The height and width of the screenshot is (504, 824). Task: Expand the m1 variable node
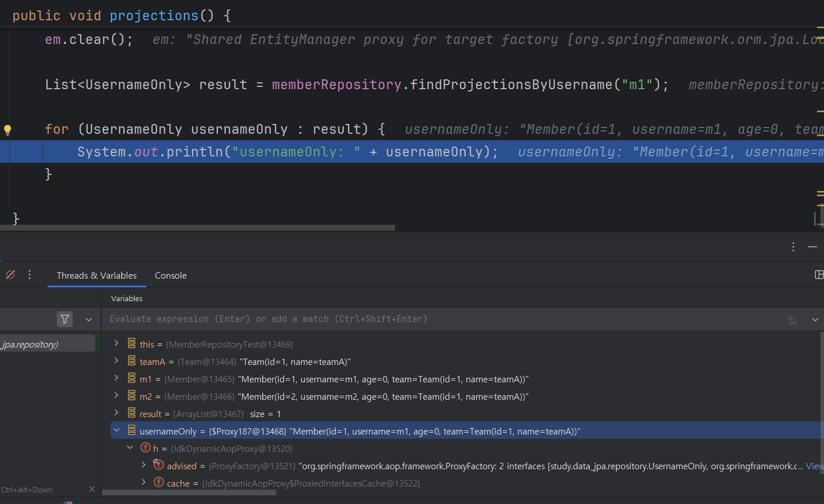[117, 378]
